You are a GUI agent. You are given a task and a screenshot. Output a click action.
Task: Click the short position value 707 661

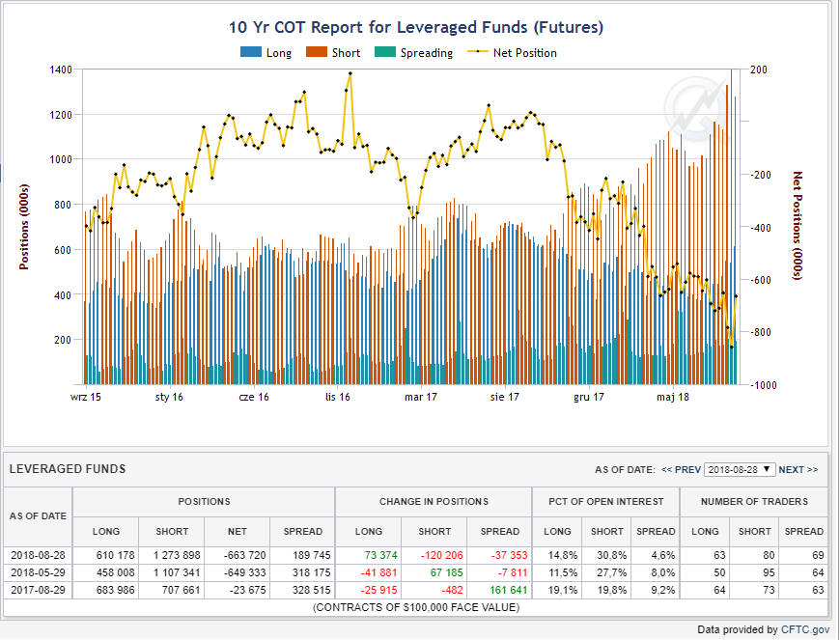[x=182, y=590]
